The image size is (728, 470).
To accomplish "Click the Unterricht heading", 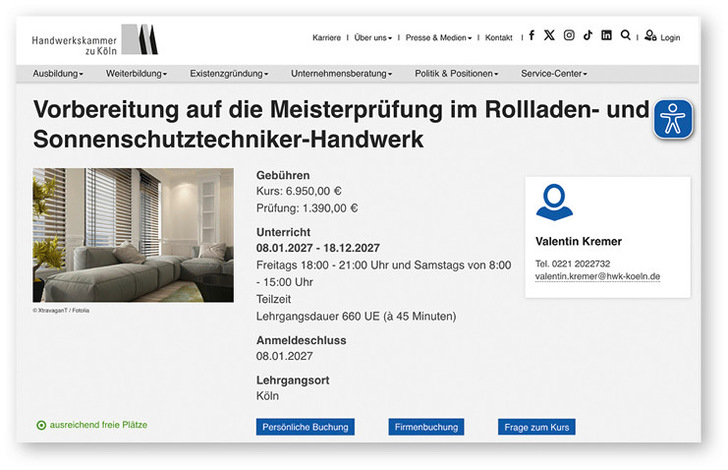I will click(283, 232).
